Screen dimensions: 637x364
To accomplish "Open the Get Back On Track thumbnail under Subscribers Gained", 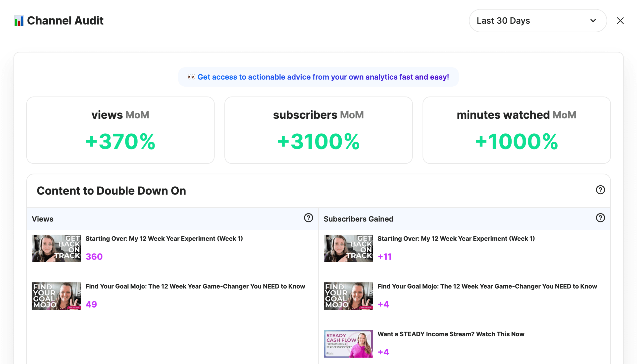I will (348, 248).
